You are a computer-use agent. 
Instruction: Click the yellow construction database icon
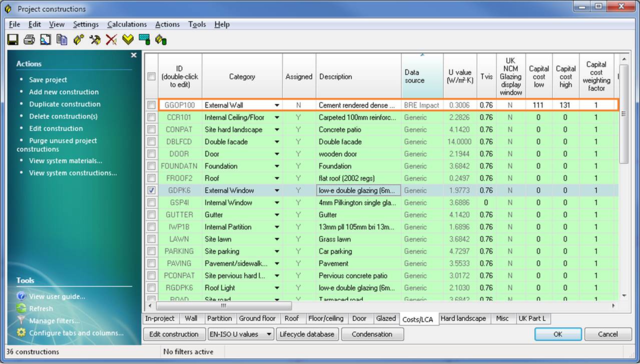click(161, 40)
